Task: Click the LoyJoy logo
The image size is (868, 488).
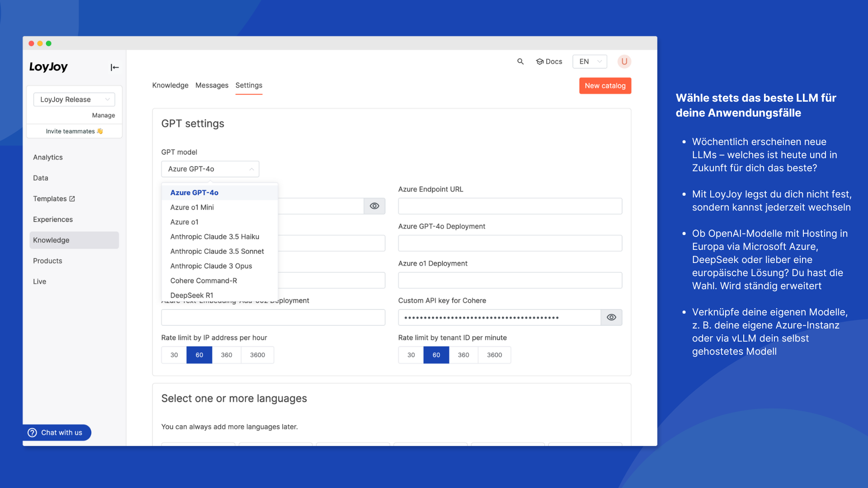Action: click(x=48, y=67)
